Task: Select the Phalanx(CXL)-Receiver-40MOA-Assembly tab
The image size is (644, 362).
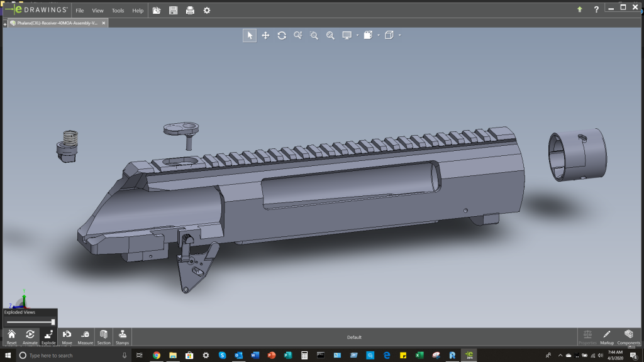Action: (57, 23)
